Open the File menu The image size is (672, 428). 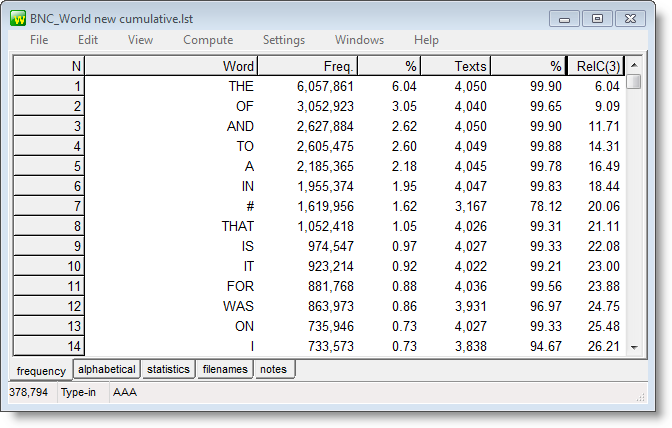point(39,40)
